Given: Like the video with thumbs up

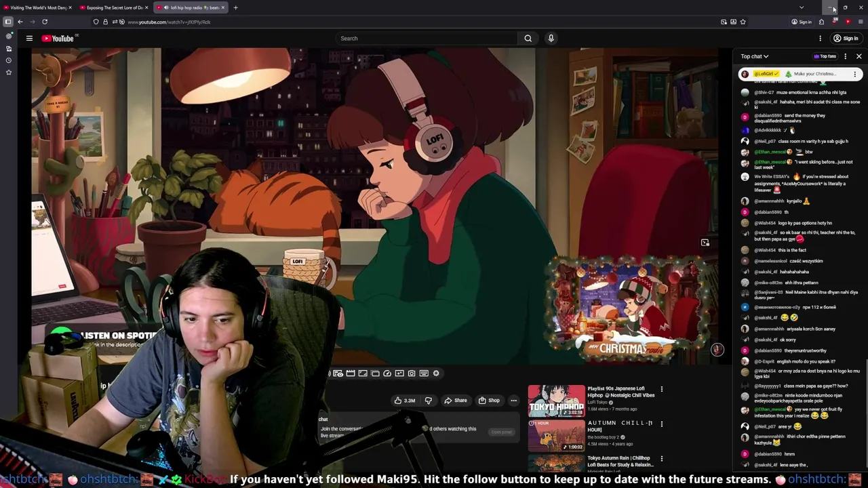Looking at the screenshot, I should [x=406, y=401].
